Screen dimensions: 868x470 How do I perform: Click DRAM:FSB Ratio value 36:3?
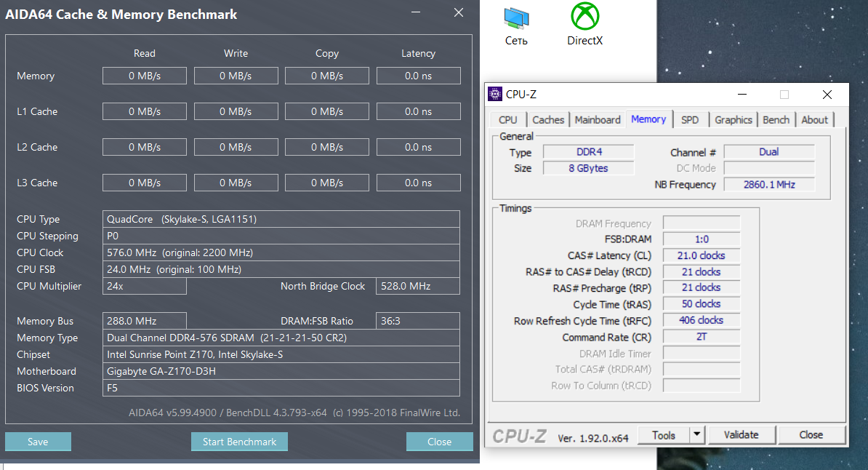(x=418, y=321)
